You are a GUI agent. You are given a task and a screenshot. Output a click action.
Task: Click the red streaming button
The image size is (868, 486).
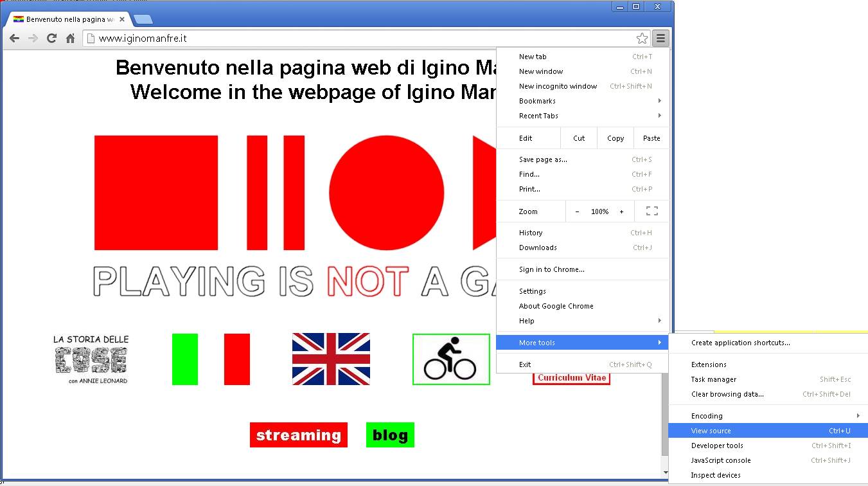299,435
